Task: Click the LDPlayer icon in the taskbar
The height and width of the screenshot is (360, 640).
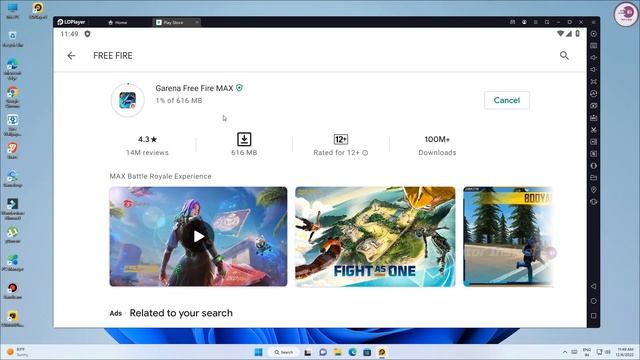Action: (382, 352)
